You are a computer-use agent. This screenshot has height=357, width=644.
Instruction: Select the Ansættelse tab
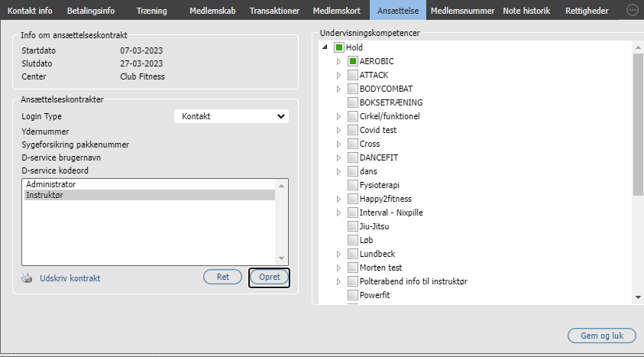398,11
